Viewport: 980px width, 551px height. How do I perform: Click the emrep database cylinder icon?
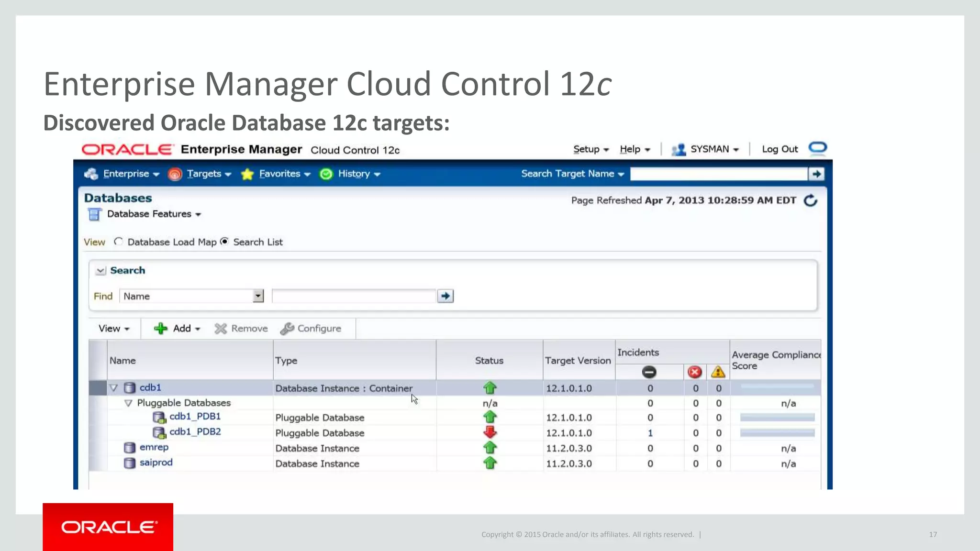[130, 448]
